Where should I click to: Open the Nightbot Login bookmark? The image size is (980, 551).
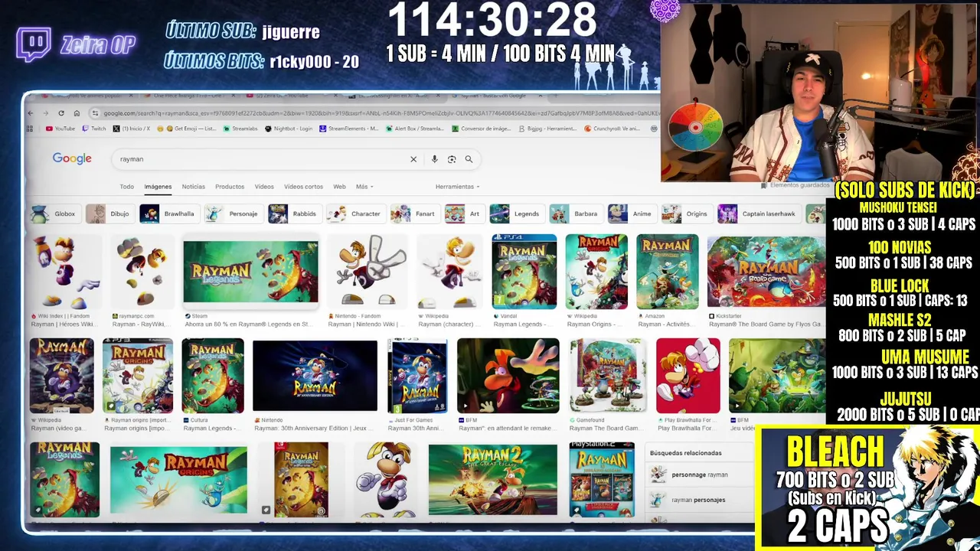point(289,129)
